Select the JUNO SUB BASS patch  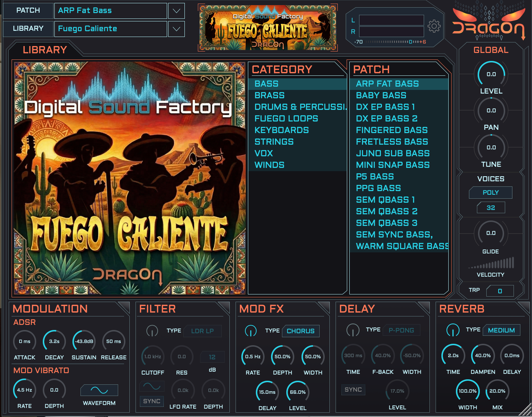(399, 153)
